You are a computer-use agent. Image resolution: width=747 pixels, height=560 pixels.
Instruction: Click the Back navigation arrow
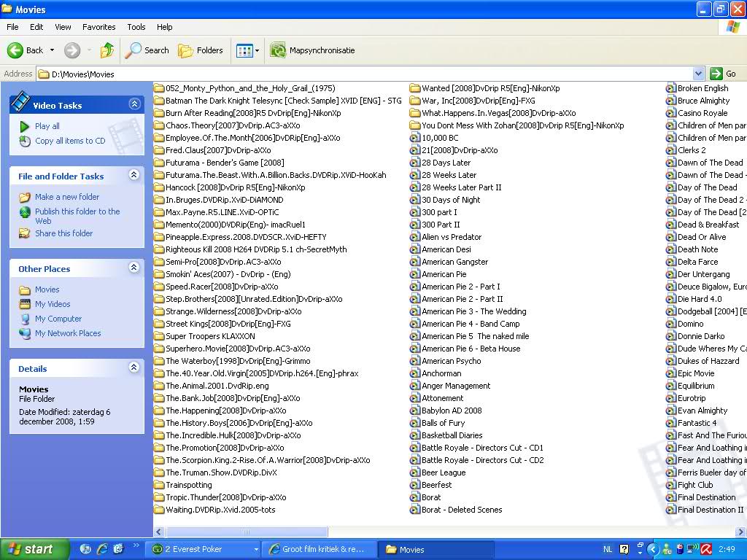point(26,50)
